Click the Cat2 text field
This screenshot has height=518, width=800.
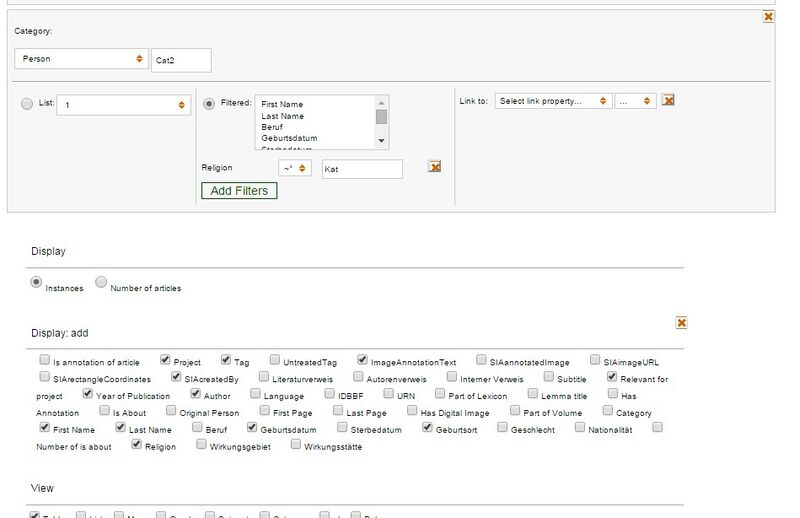coord(181,60)
